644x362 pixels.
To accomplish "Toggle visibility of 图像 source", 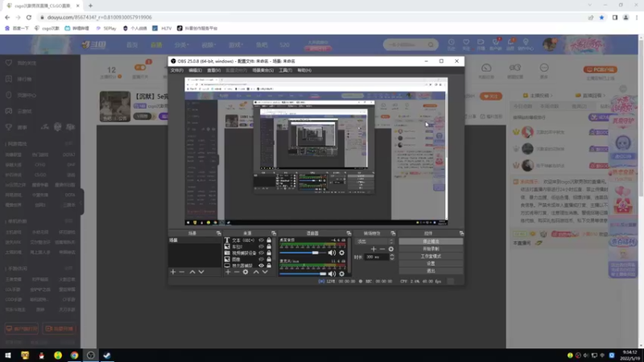I will tap(261, 259).
